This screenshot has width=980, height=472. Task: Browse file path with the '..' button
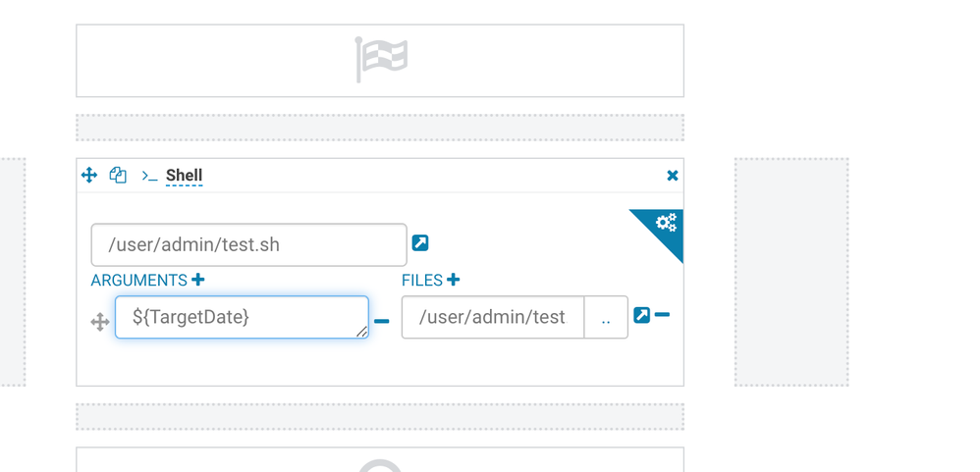click(x=606, y=317)
